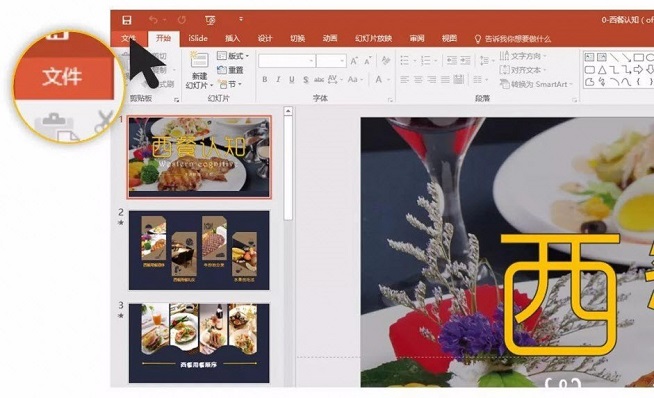Screen dimensions: 654x398
Task: Align text left
Action: tap(404, 79)
